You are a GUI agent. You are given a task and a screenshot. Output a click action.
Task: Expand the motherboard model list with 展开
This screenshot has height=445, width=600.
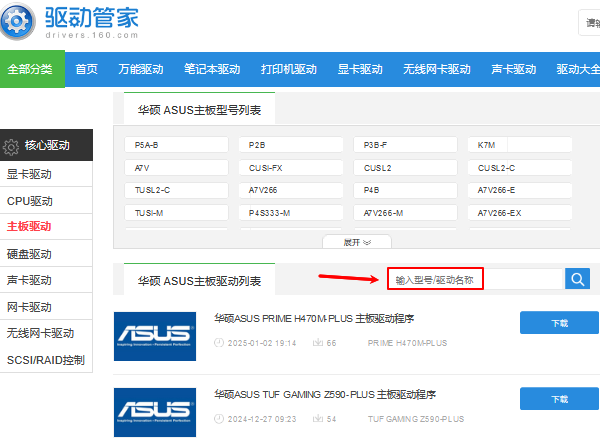pos(357,242)
